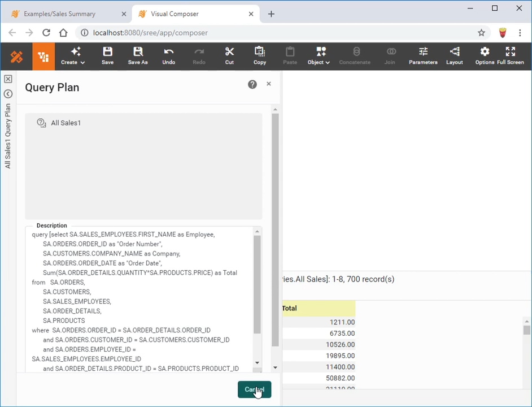
Task: Cut the selected item
Action: click(x=229, y=56)
